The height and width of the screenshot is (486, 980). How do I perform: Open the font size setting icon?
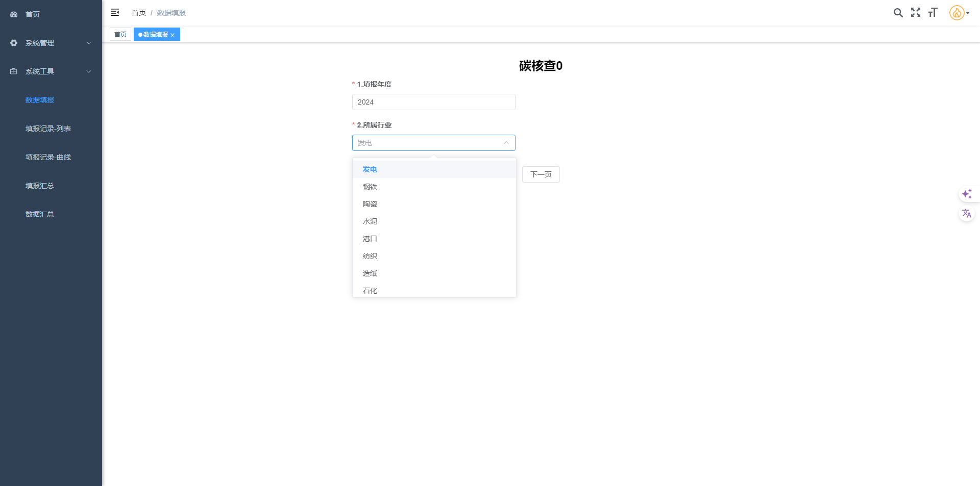(x=933, y=13)
